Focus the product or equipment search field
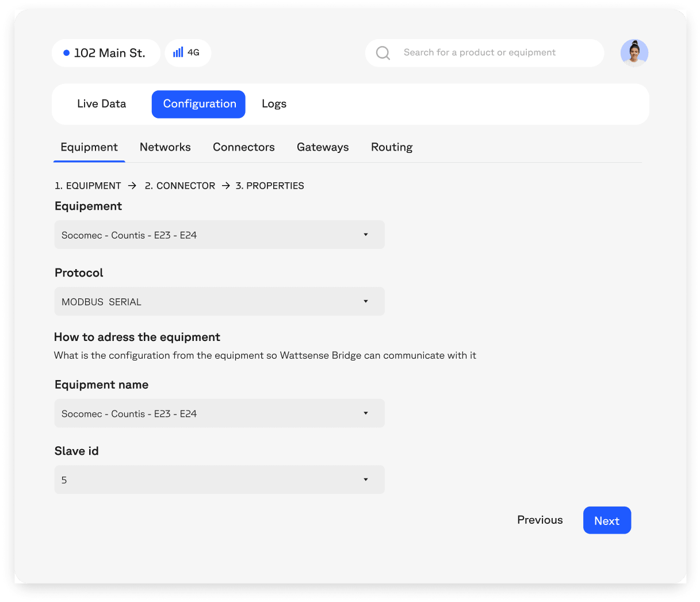The height and width of the screenshot is (602, 700). tap(489, 53)
